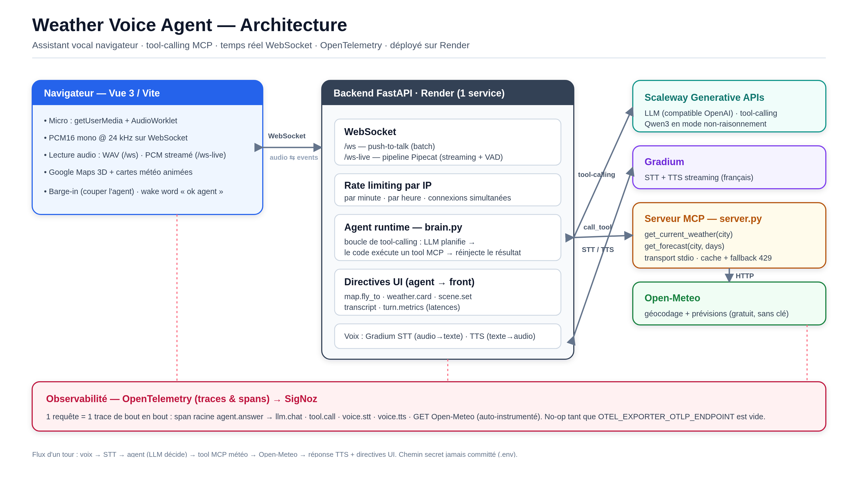Click 'transcript · turn.metrics (latences)' line

pos(402,307)
